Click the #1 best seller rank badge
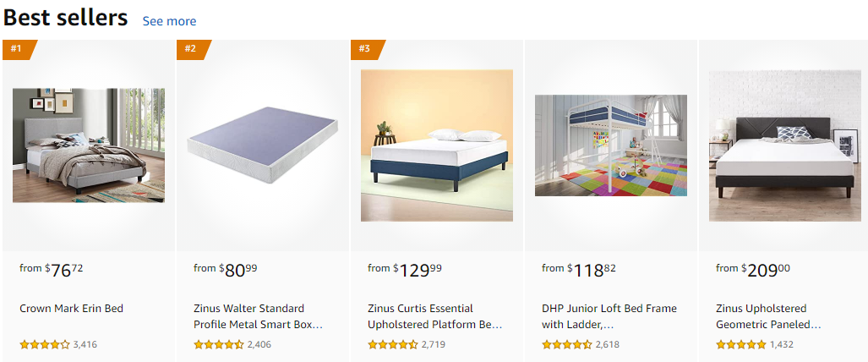This screenshot has height=362, width=868. click(x=17, y=49)
